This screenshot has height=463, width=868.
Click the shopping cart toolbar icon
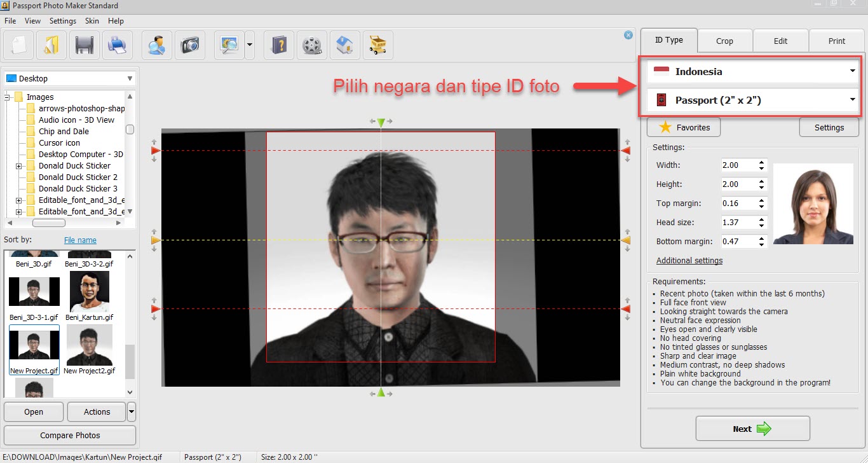(x=378, y=45)
